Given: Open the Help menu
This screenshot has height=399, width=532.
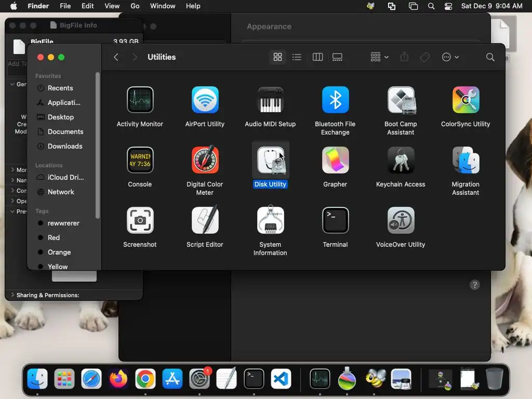Looking at the screenshot, I should [x=193, y=6].
